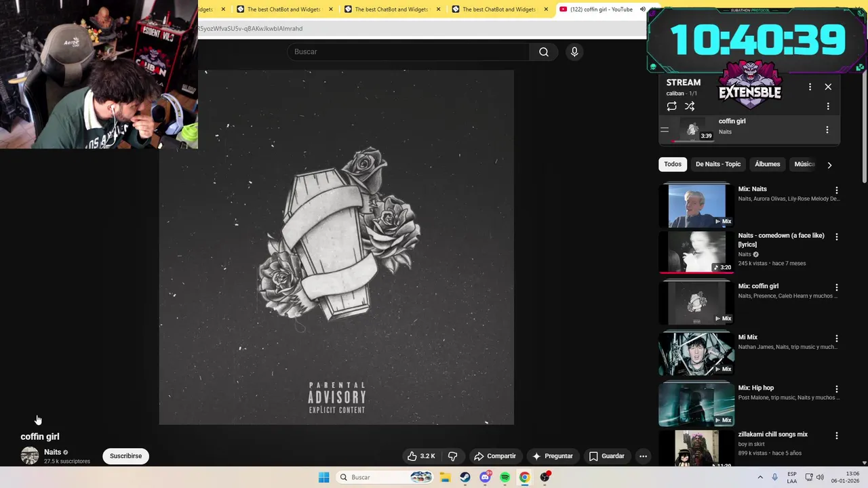This screenshot has width=868, height=488.
Task: Click the YouTube search magnifier icon
Action: [x=544, y=52]
